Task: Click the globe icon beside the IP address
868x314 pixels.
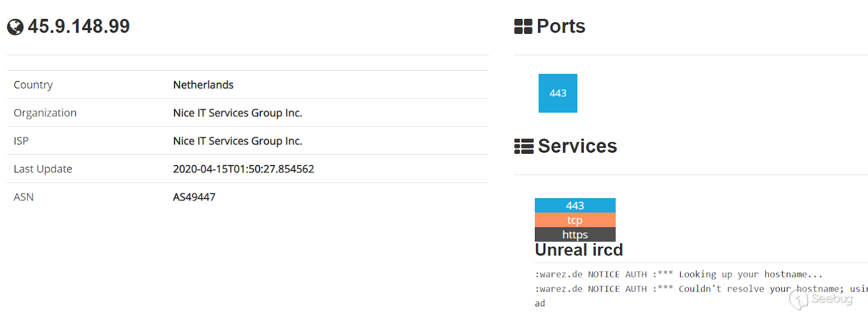Action: tap(15, 27)
